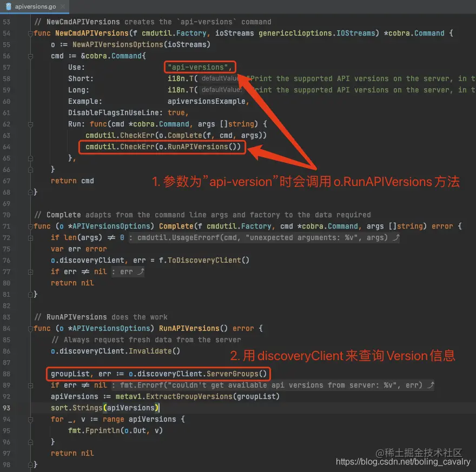The height and width of the screenshot is (472, 476).
Task: Click 'o.RunAPIVersions()' call on line 64
Action: point(197,147)
